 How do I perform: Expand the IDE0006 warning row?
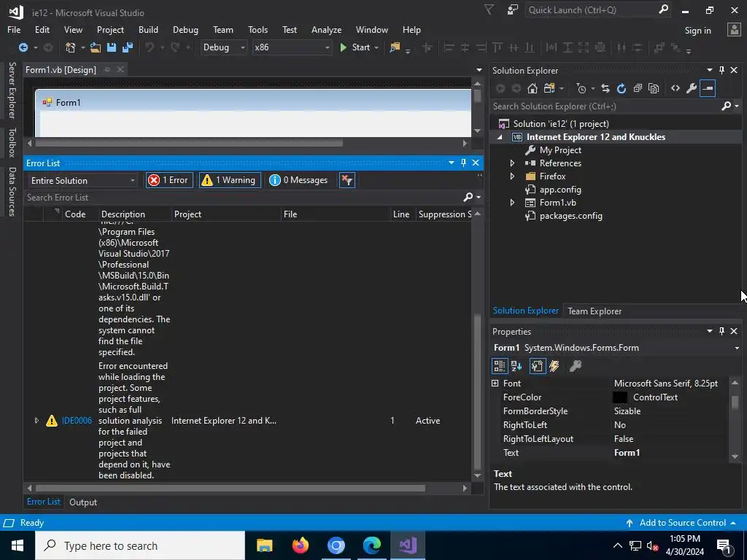[36, 421]
